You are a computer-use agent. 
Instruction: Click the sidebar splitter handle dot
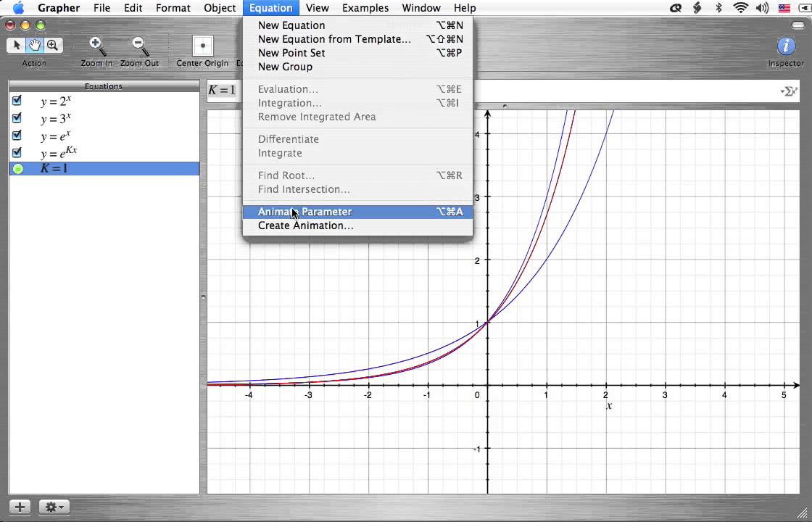point(203,297)
